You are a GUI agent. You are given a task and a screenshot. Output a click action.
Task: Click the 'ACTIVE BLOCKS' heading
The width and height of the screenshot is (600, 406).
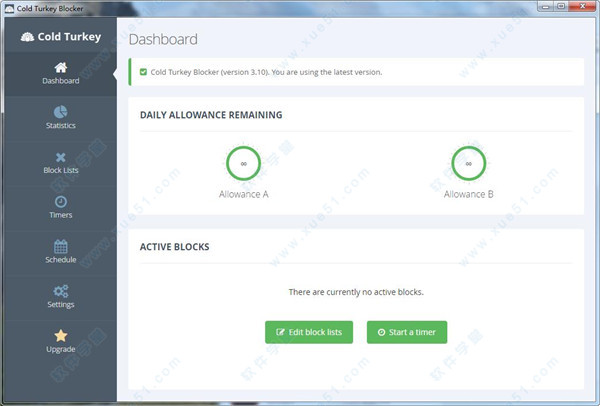[174, 247]
